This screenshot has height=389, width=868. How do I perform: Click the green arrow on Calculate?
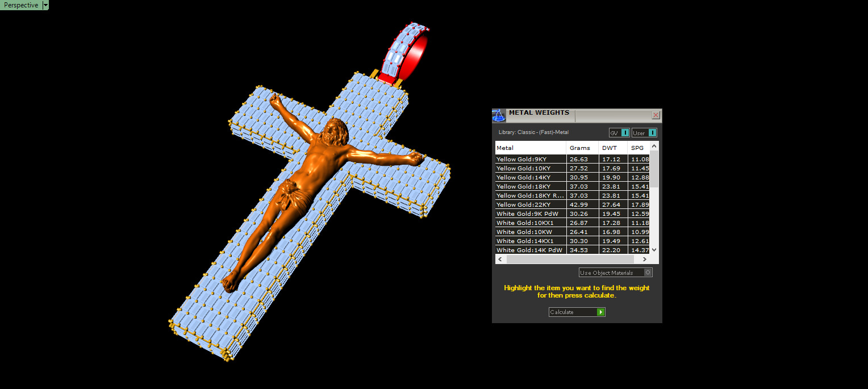pos(601,312)
